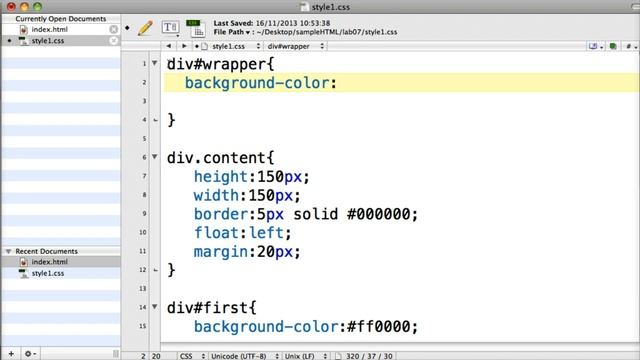Close index.html using its sidebar close button

coord(113,29)
